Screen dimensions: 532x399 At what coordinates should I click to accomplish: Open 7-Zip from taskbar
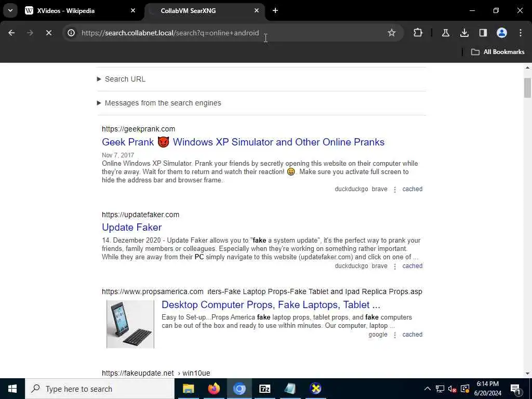pyautogui.click(x=264, y=389)
